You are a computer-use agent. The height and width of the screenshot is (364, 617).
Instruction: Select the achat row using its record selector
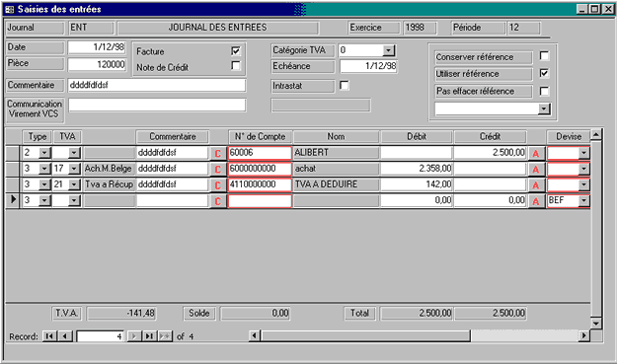13,169
